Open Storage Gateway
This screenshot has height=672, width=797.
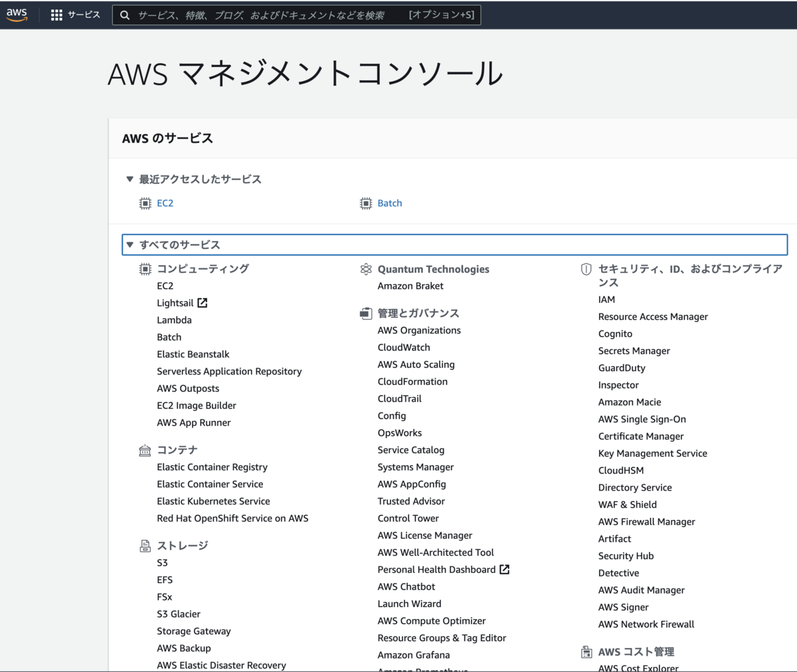point(194,631)
